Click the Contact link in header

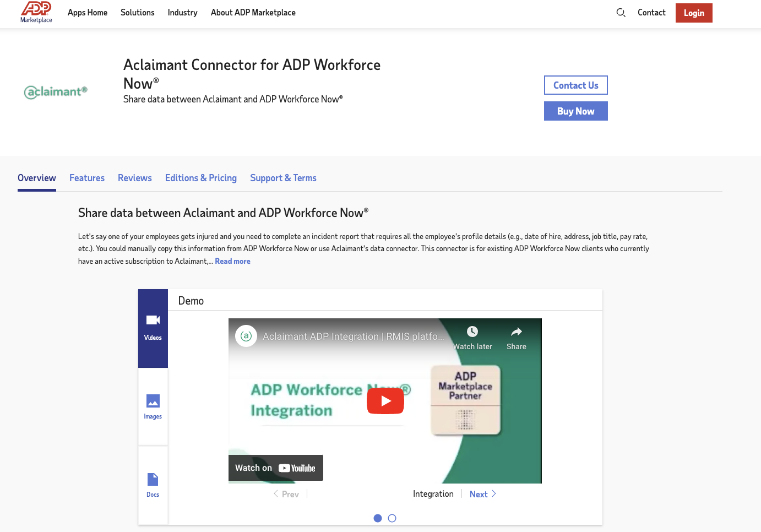[651, 13]
